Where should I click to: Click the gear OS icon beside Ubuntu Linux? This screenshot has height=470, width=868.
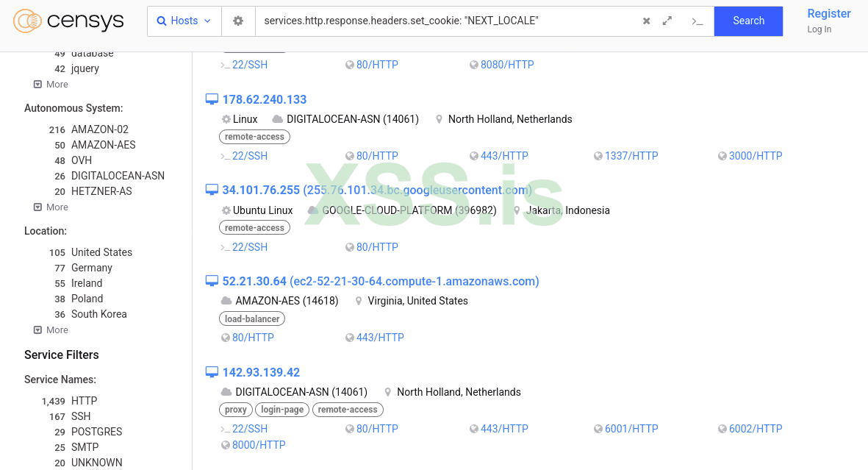click(x=226, y=210)
